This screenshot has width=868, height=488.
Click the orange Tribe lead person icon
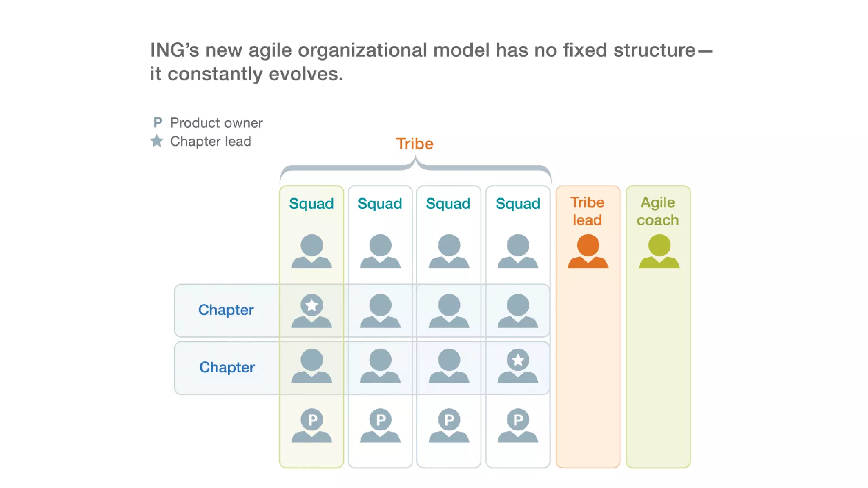[588, 251]
